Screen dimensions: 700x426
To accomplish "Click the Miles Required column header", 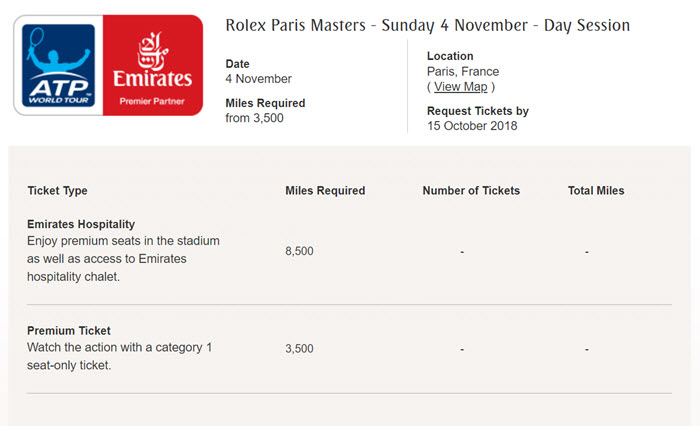I will [325, 191].
